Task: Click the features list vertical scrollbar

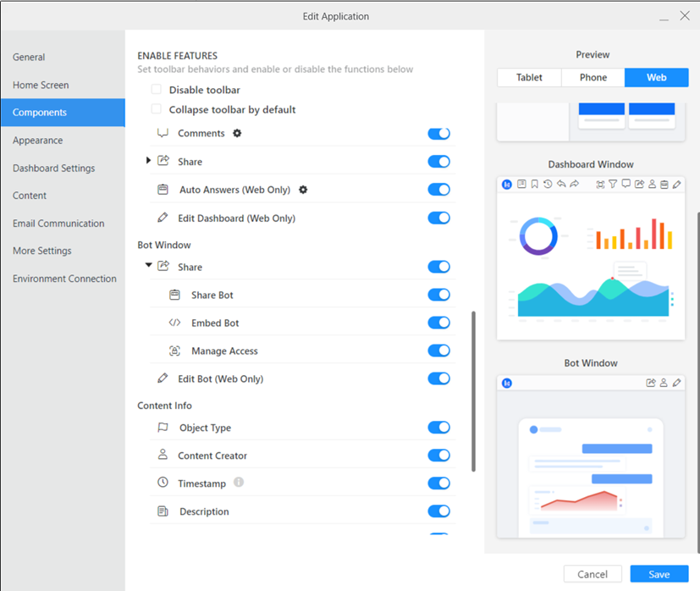Action: 473,389
